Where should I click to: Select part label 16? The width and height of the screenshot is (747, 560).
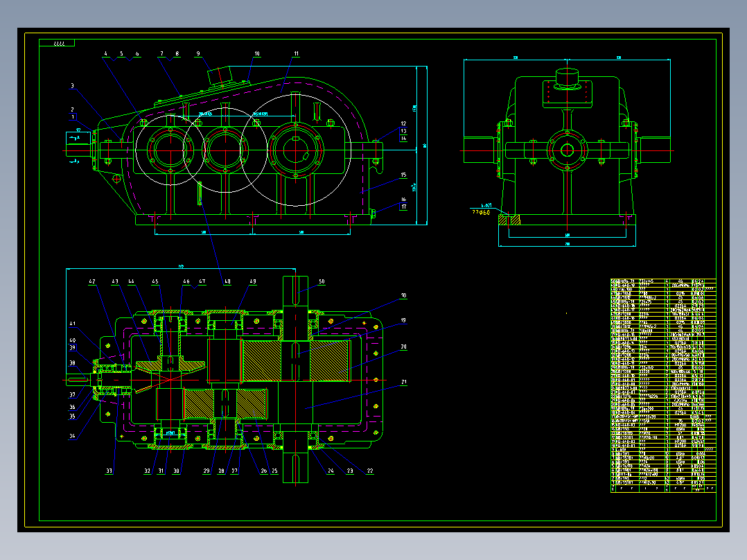pyautogui.click(x=403, y=200)
